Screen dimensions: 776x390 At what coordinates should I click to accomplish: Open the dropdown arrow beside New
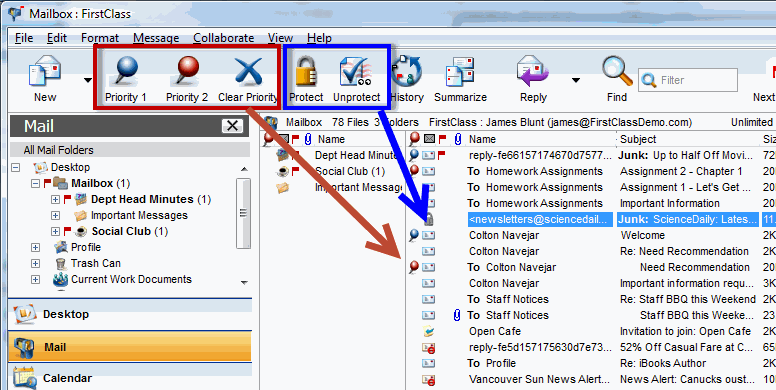[88, 80]
